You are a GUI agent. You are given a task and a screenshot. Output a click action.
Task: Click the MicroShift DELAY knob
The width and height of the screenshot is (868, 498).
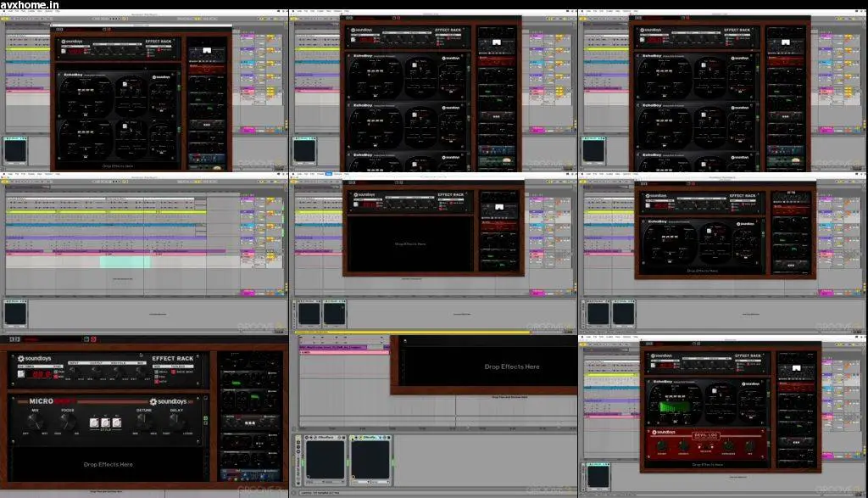[x=175, y=422]
